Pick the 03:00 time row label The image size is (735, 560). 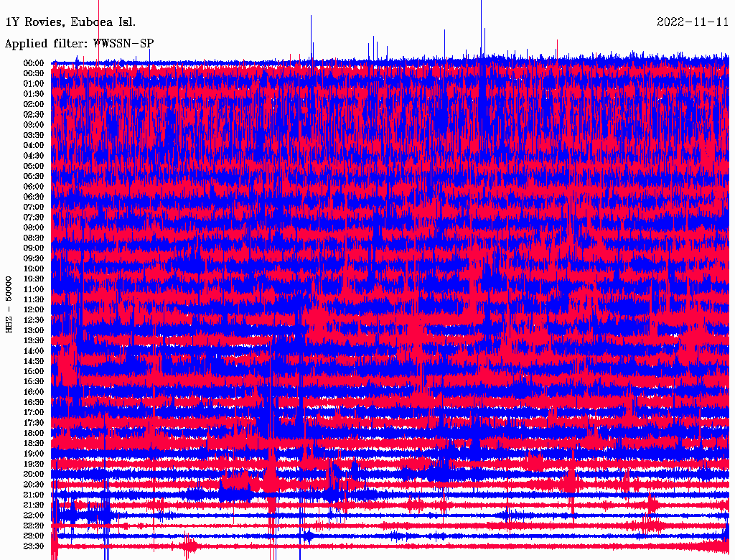pos(34,125)
